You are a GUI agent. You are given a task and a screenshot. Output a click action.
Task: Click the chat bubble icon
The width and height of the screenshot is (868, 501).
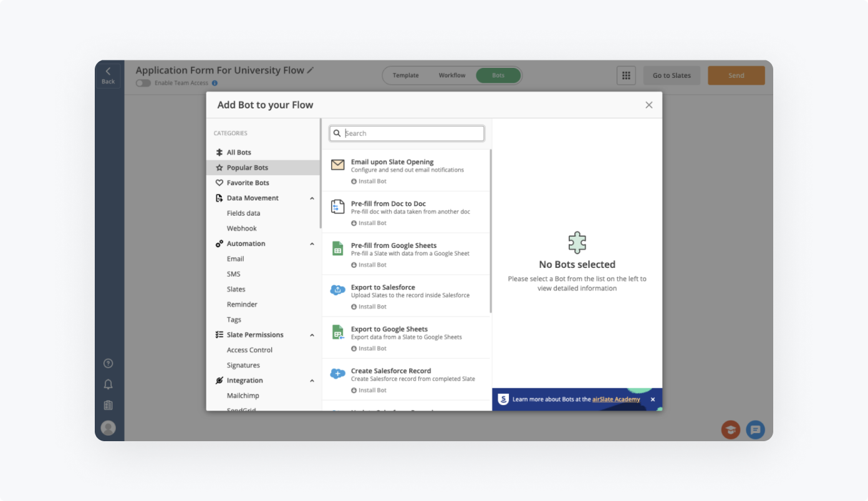pyautogui.click(x=755, y=429)
